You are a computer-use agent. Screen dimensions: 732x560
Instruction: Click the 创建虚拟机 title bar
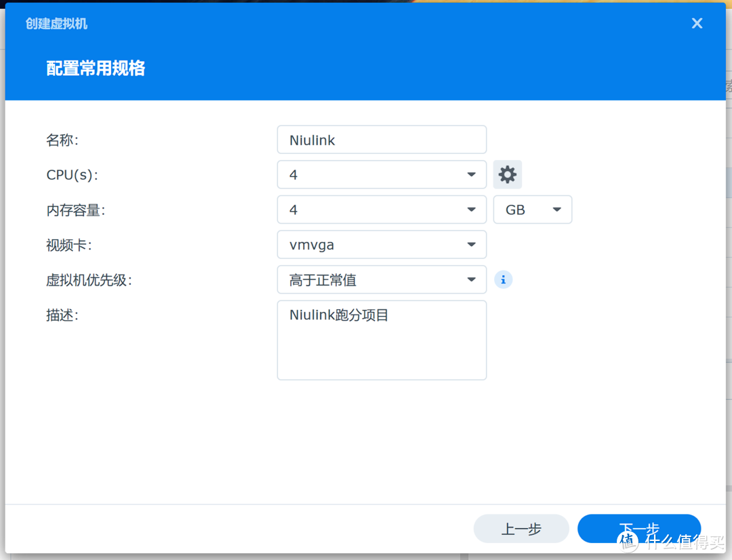tap(56, 23)
